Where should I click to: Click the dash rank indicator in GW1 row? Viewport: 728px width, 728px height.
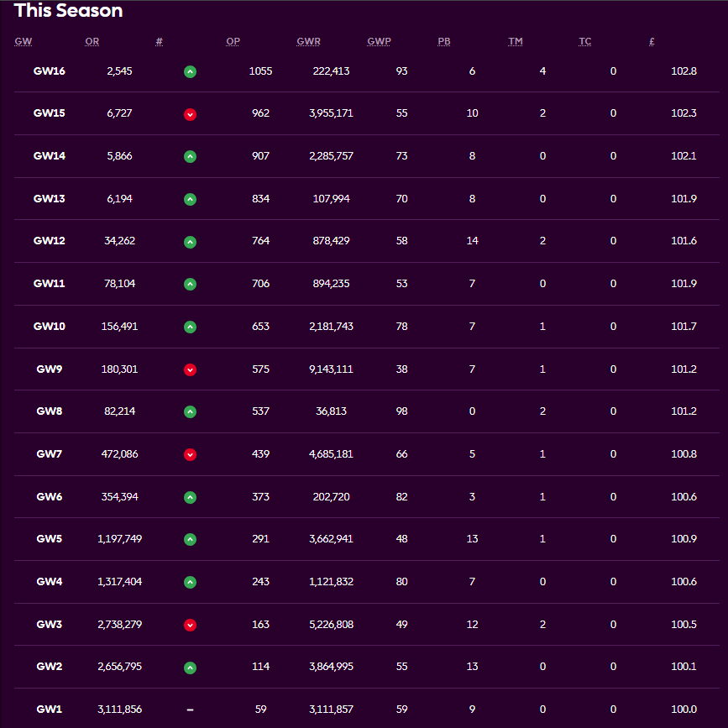point(190,710)
